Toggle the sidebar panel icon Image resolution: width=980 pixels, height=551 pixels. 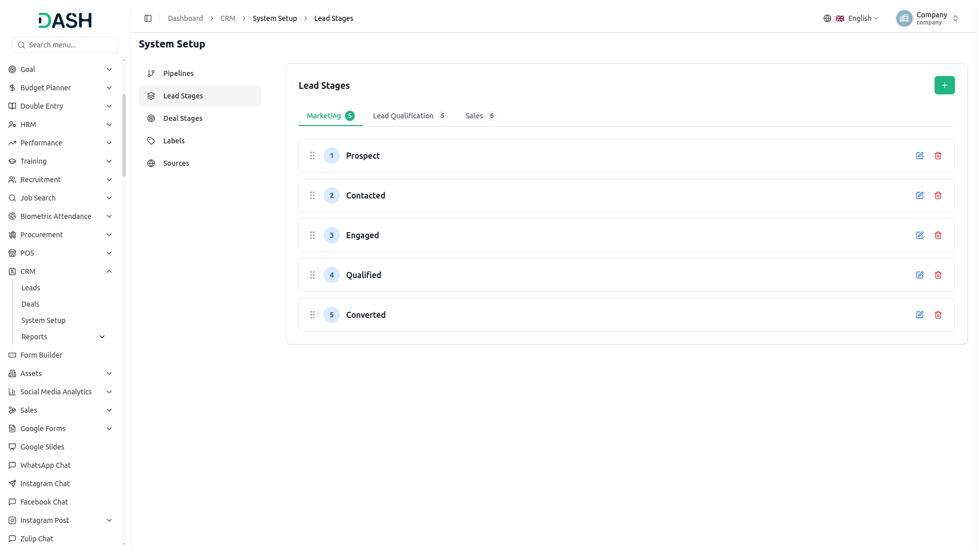[148, 18]
